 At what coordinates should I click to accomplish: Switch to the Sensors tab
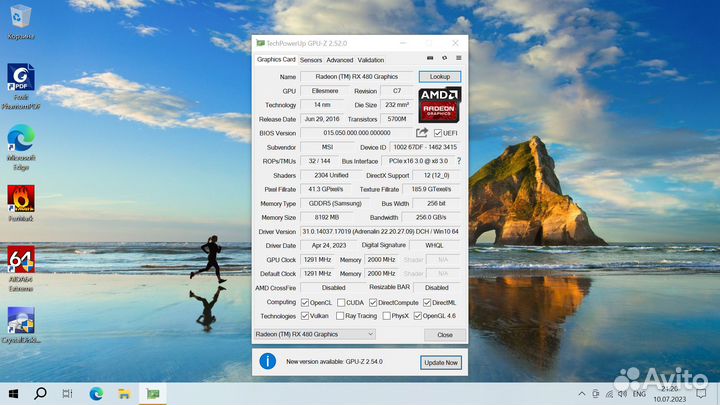pyautogui.click(x=311, y=60)
